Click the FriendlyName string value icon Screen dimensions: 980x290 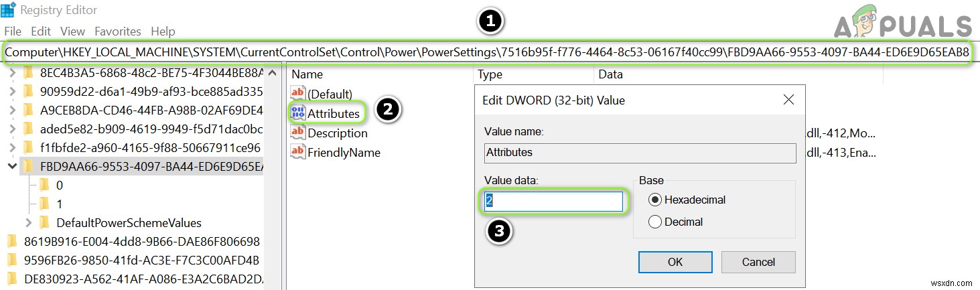(297, 152)
